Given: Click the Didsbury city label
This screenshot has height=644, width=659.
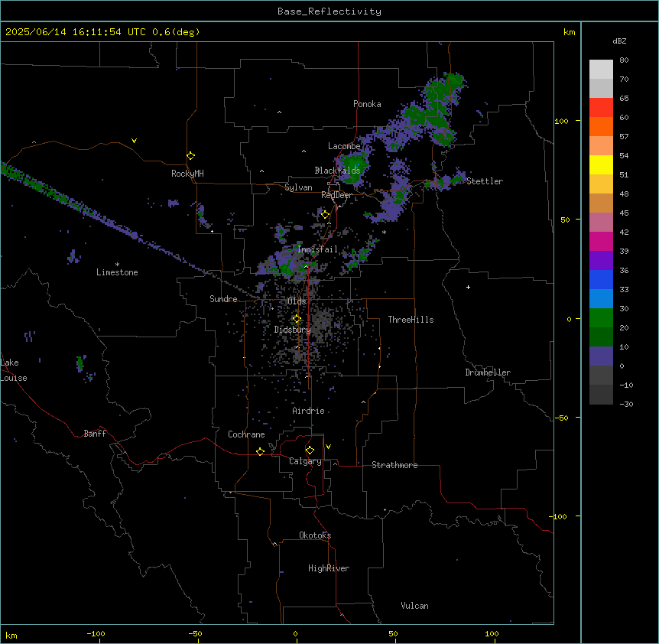Looking at the screenshot, I should coord(292,330).
